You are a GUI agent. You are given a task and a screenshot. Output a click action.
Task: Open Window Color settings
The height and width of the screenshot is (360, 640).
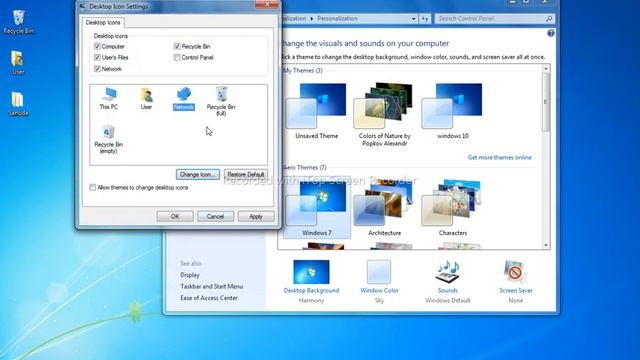(x=379, y=282)
